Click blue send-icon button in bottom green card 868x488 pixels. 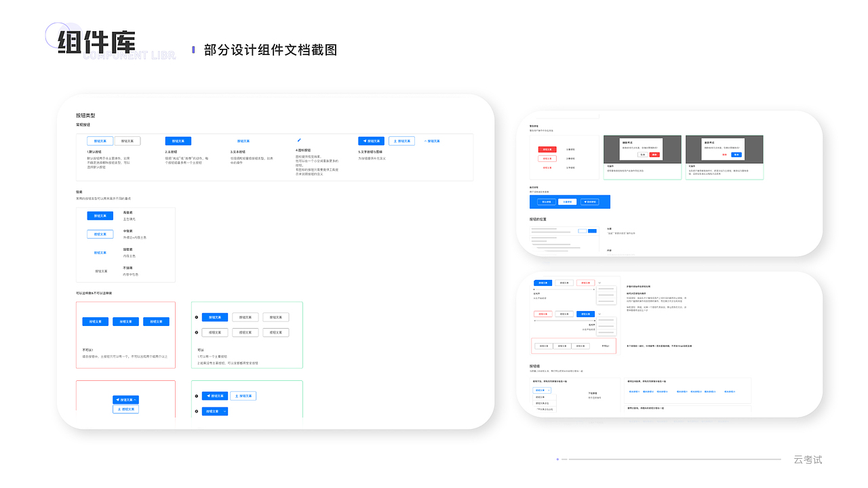tap(215, 396)
